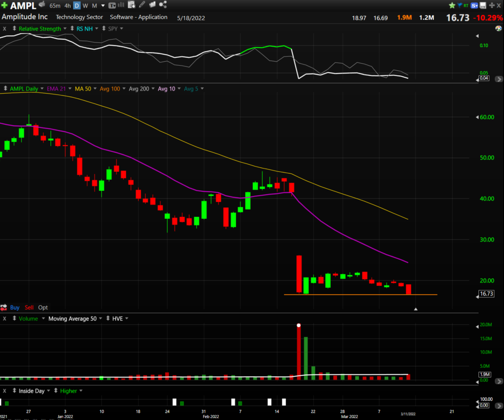Click the AMPL ticker symbol
This screenshot has width=504, height=420.
23,6
